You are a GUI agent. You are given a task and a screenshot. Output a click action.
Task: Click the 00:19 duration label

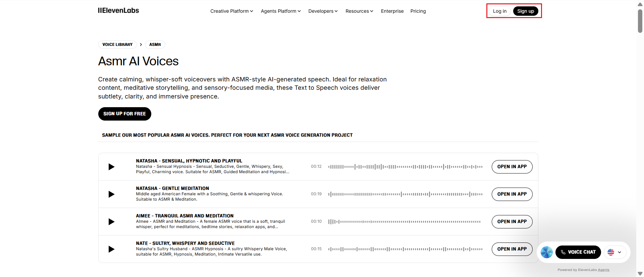316,194
